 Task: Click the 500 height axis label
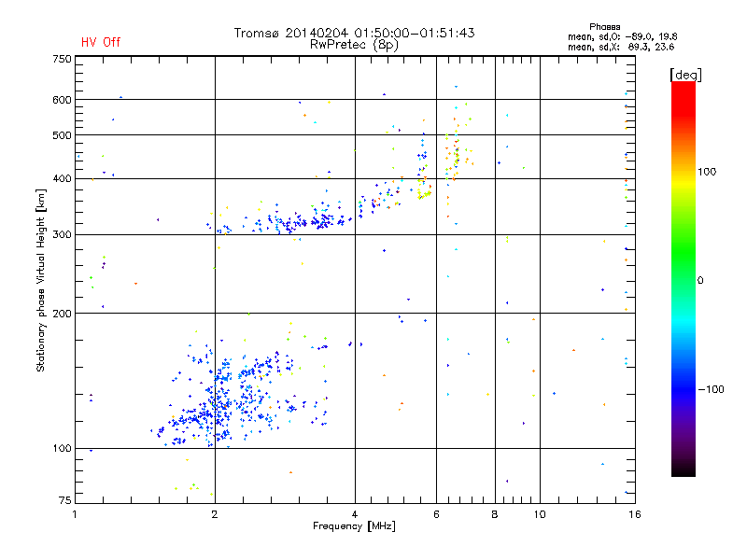(x=62, y=135)
